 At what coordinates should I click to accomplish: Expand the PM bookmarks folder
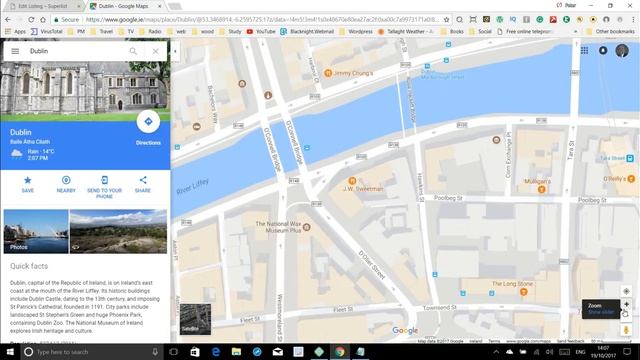(x=76, y=31)
